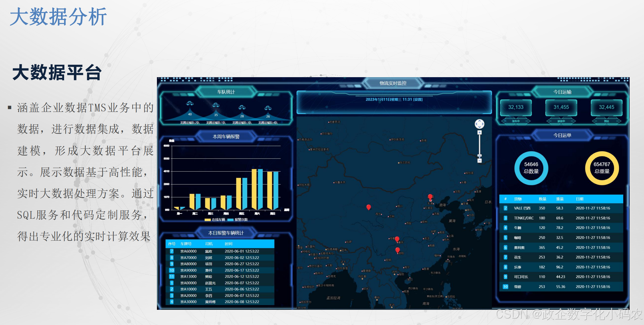The height and width of the screenshot is (325, 644).
Task: Click the red map pin near Chongqing
Action: (397, 239)
